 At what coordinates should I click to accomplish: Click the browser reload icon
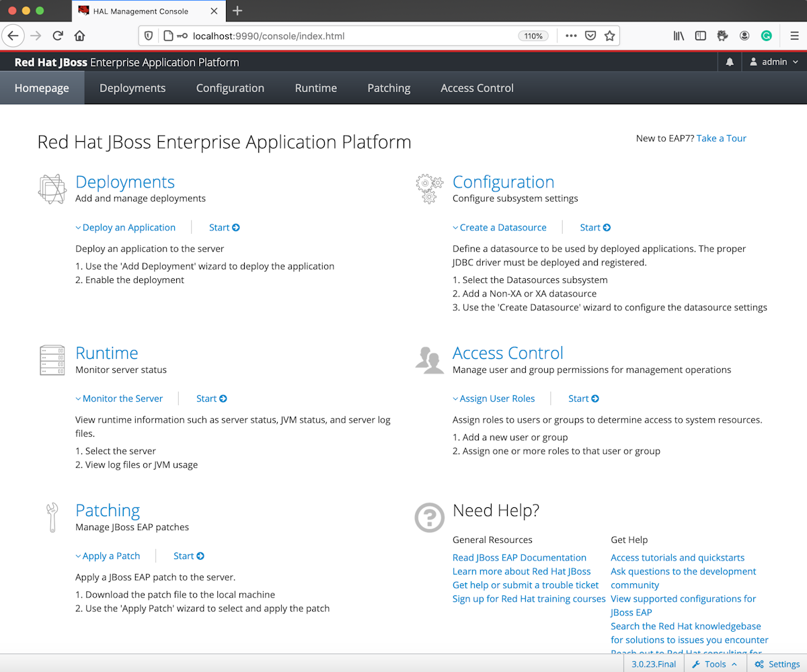point(58,36)
